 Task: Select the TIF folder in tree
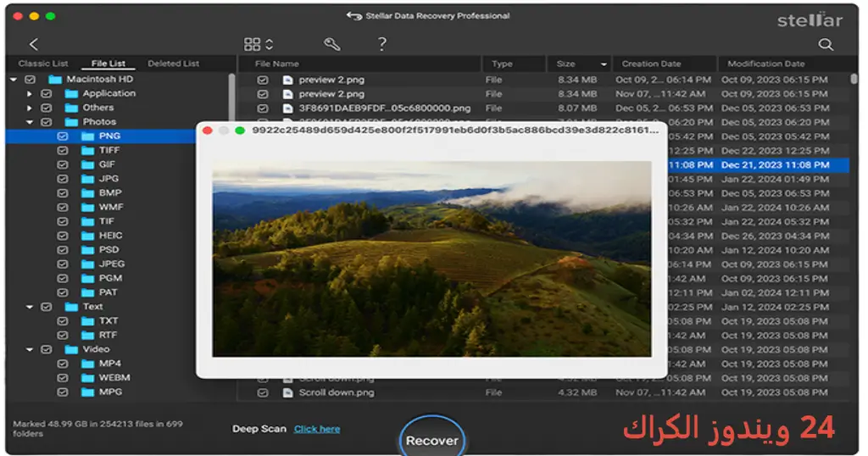[x=106, y=221]
